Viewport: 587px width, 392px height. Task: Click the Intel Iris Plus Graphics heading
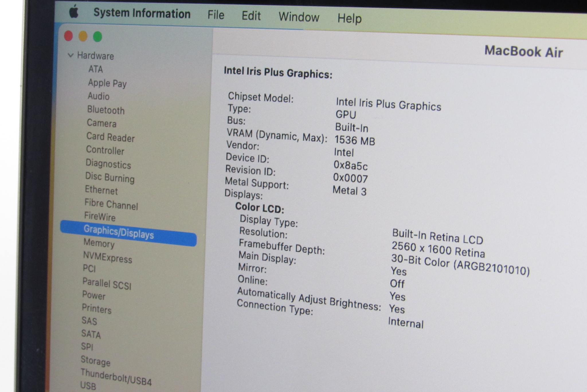point(278,72)
